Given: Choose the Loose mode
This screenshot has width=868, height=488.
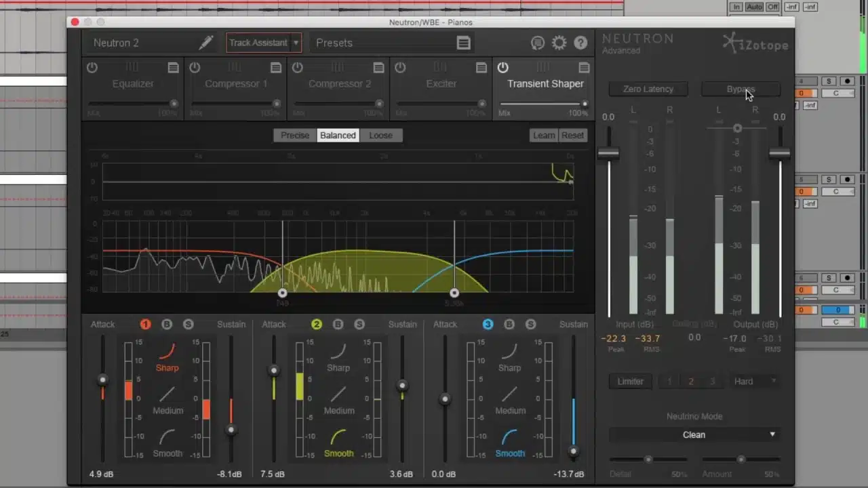Looking at the screenshot, I should tap(380, 136).
